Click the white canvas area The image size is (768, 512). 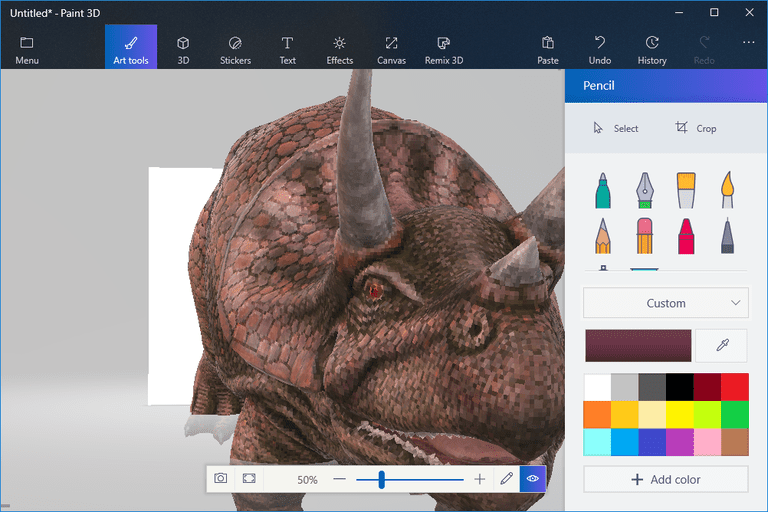click(x=169, y=287)
